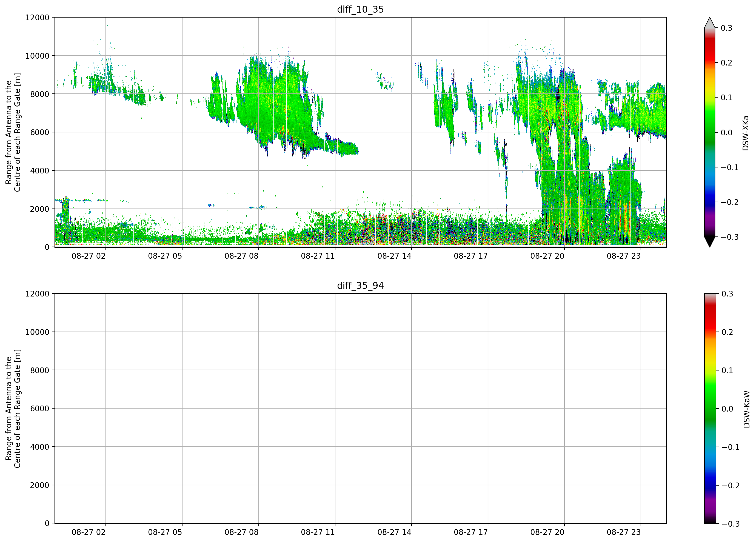Viewport: 756px width, 542px height.
Task: Select the DSW-KaW colorbar label
Action: (x=746, y=409)
